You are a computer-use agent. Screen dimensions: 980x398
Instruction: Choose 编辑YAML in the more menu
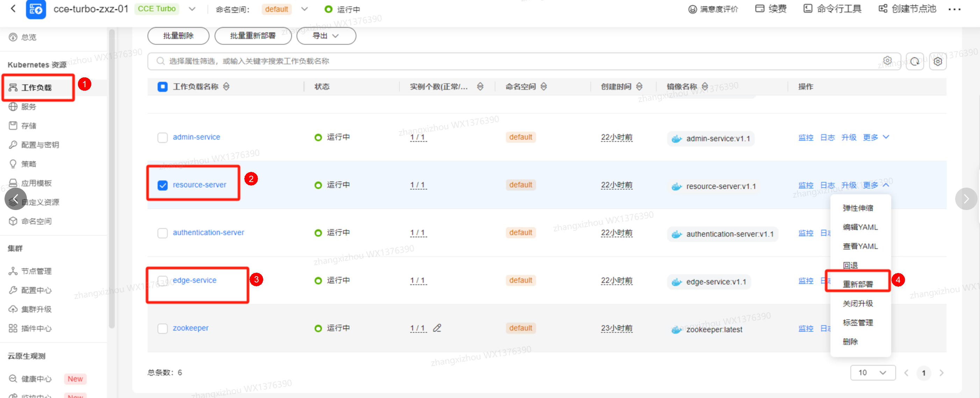[860, 227]
